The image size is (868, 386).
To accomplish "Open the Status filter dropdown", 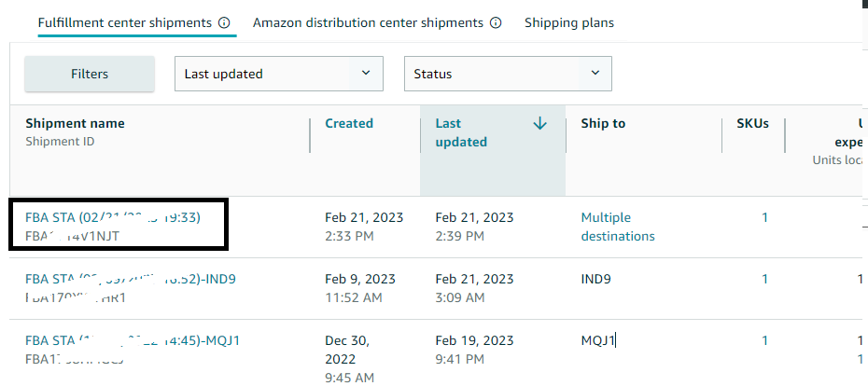I will (507, 74).
